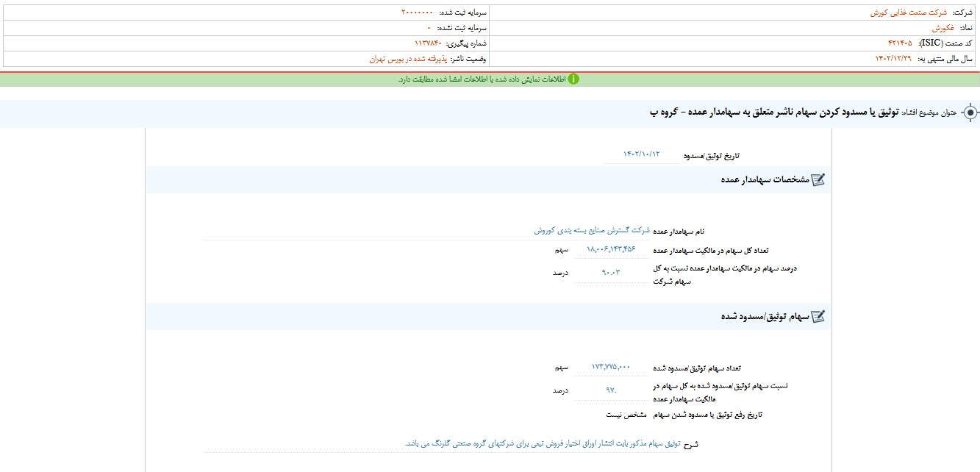
Task: Select the pledged shares count 173,775,000
Action: pos(610,366)
